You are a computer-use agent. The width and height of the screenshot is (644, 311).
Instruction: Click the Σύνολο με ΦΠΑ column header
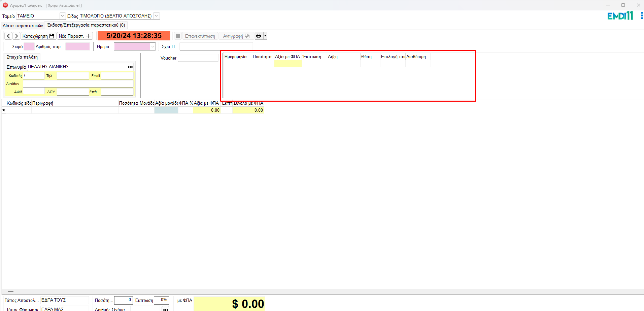click(248, 103)
